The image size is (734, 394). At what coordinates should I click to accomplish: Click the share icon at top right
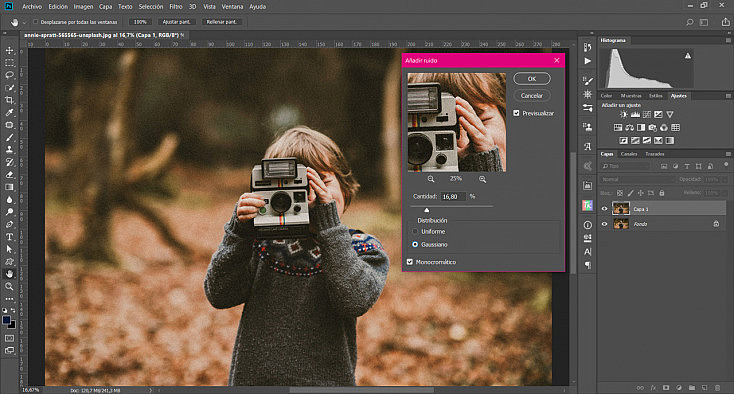pos(725,22)
